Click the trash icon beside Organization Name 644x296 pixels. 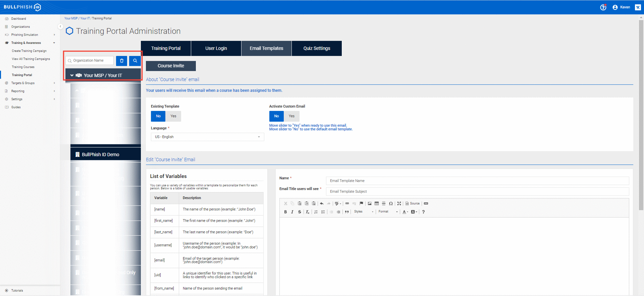[121, 61]
